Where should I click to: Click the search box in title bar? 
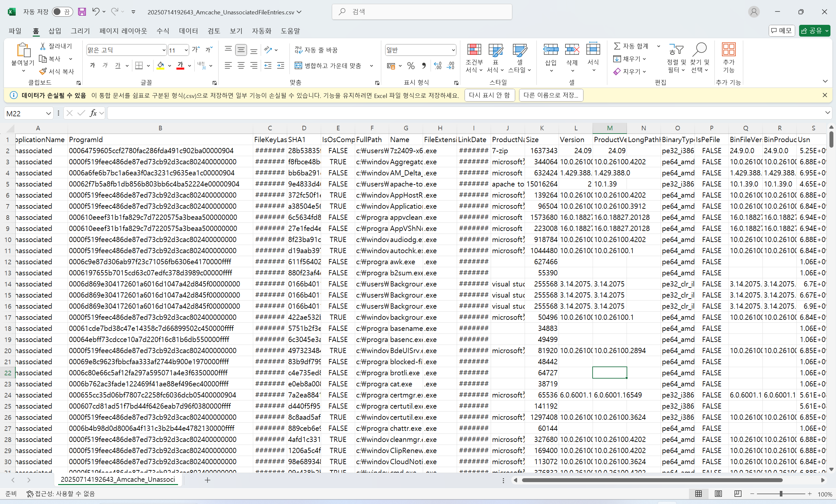[x=422, y=12]
